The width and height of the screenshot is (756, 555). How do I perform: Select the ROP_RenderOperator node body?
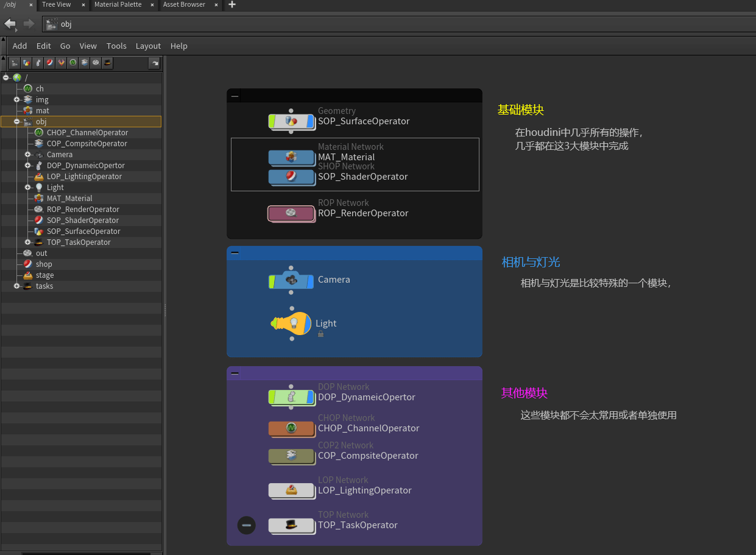tap(291, 213)
